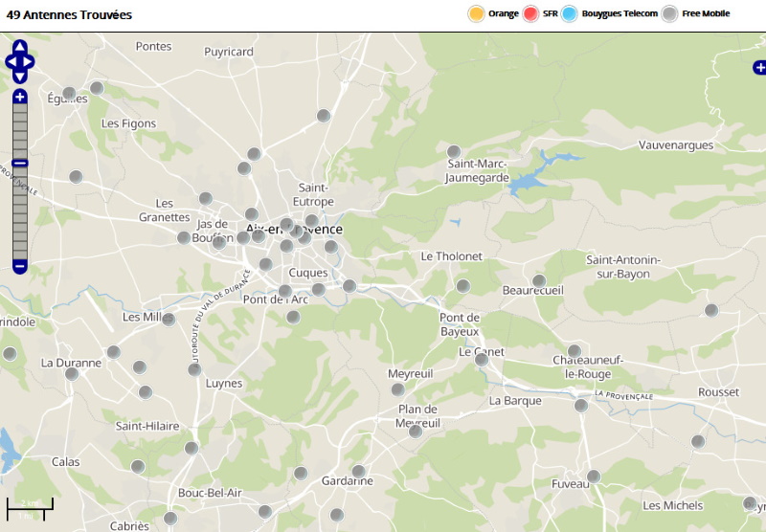Zoom in using the plus button
The image size is (766, 532).
(x=20, y=97)
